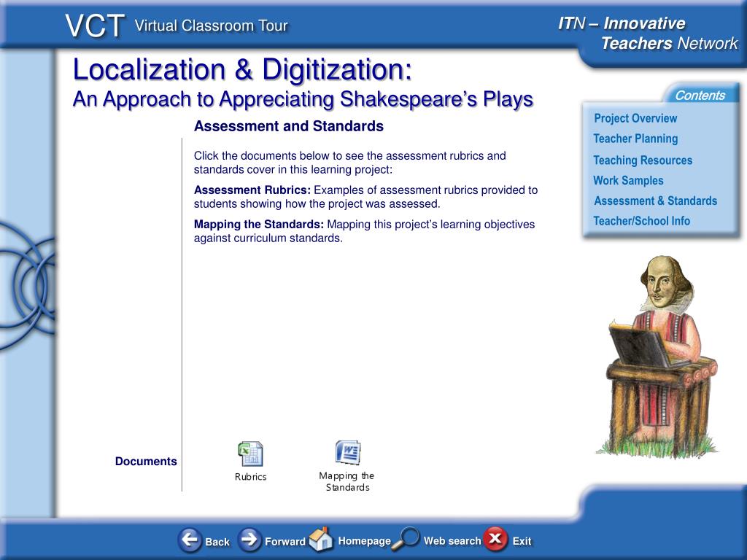Click the Back arrow icon
The height and width of the screenshot is (560, 747).
(x=190, y=540)
